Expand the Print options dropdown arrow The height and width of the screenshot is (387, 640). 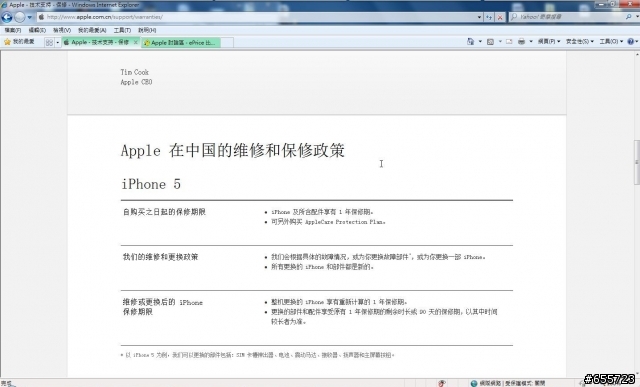531,42
